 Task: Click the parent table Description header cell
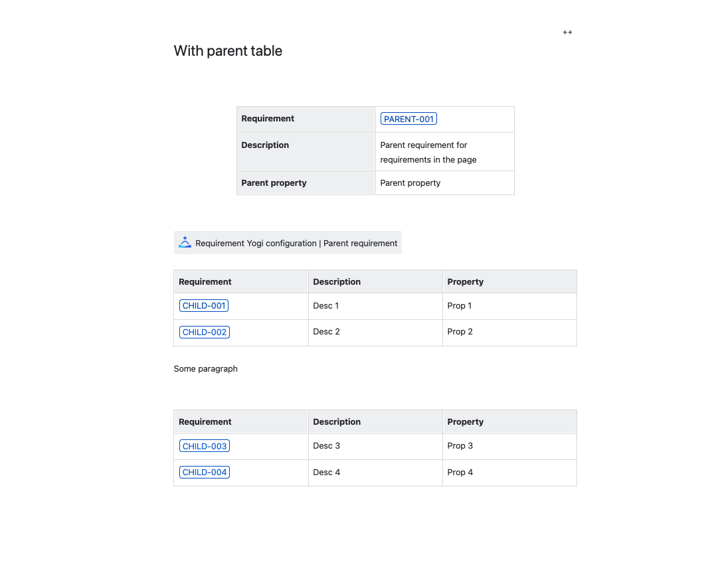(265, 145)
